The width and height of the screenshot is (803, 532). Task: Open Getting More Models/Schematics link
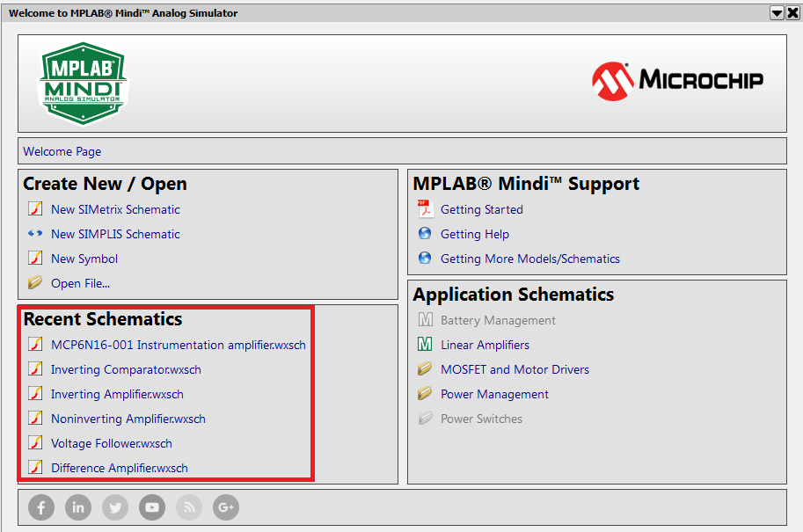(529, 259)
